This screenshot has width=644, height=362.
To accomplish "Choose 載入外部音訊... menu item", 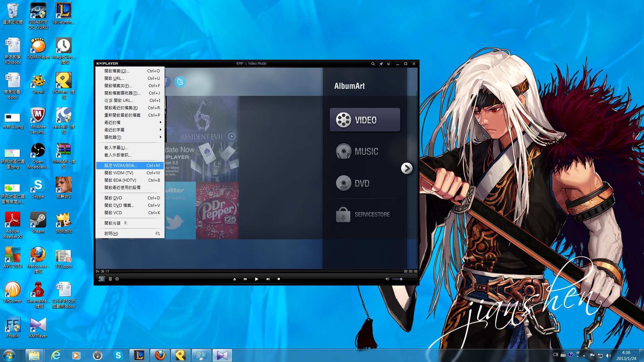I will pyautogui.click(x=130, y=155).
